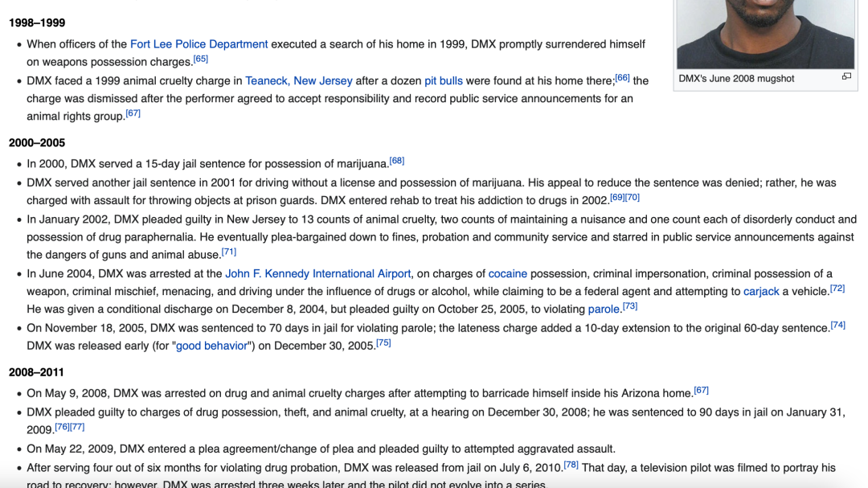This screenshot has height=488, width=868.
Task: Open reference 72 after carjack sentence
Action: [837, 288]
